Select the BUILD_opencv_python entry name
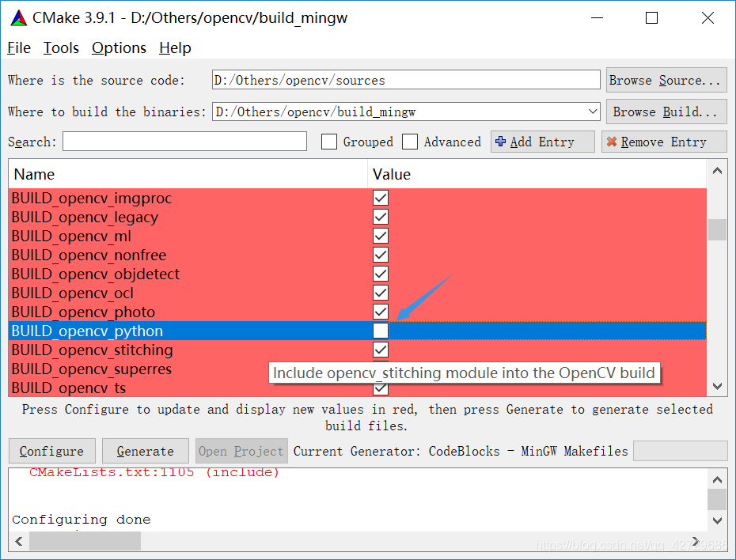 [x=87, y=331]
